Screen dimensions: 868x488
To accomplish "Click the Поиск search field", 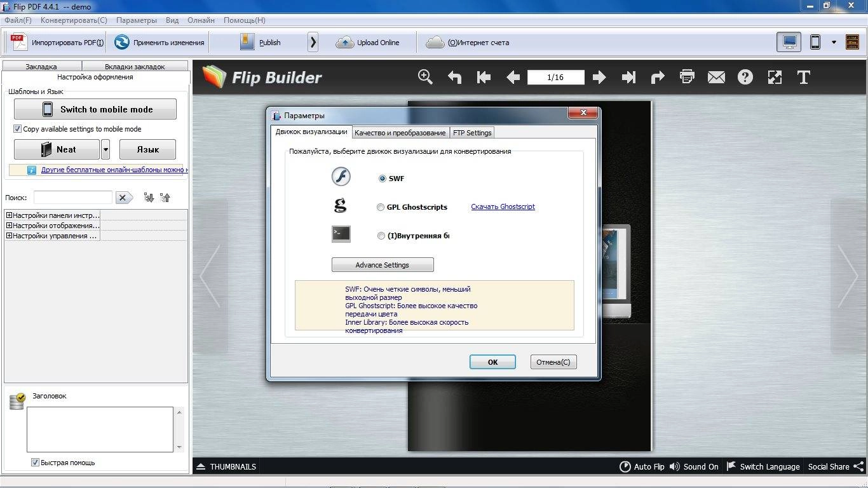I will pos(72,198).
